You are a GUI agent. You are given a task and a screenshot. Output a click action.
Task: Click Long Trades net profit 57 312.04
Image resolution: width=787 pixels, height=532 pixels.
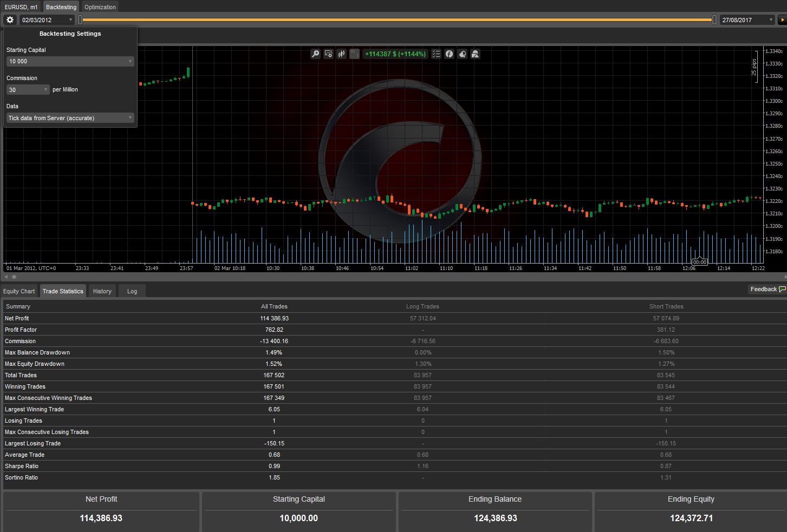point(422,319)
